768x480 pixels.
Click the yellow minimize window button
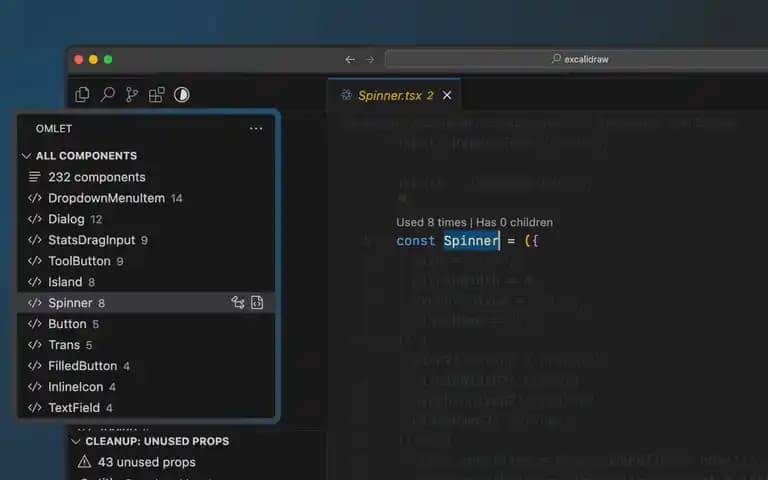pos(93,59)
